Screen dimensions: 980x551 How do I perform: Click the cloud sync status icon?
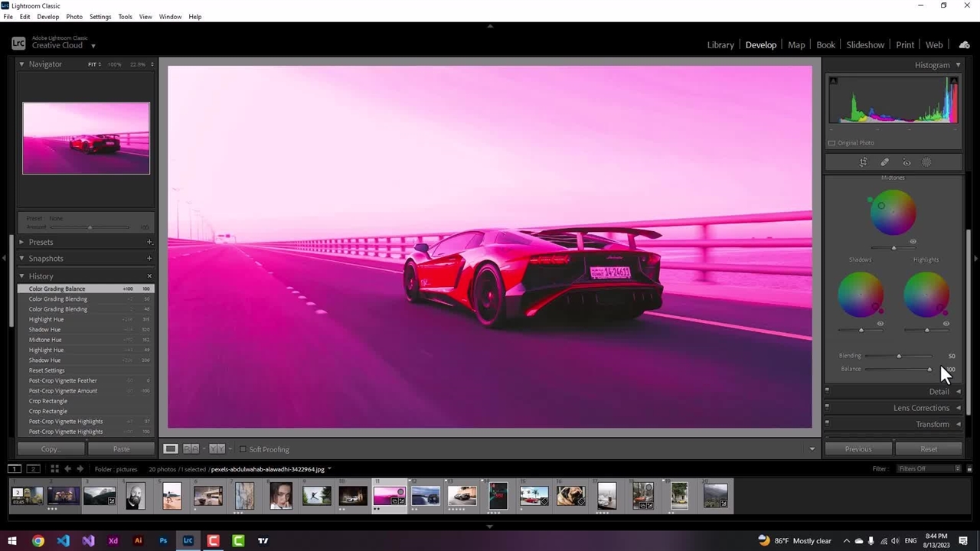(x=964, y=45)
